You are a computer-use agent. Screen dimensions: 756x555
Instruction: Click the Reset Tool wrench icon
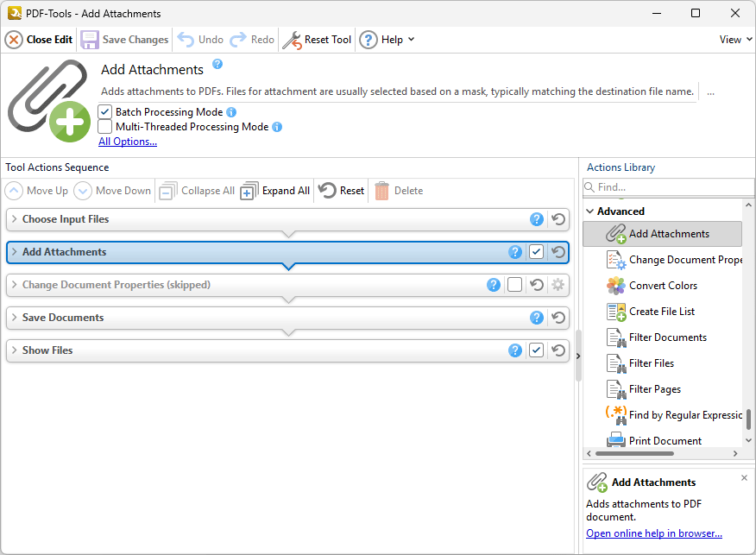[x=293, y=40]
